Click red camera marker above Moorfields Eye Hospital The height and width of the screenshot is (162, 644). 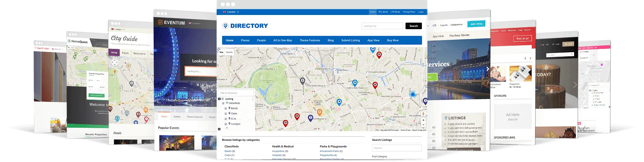[x=375, y=86]
